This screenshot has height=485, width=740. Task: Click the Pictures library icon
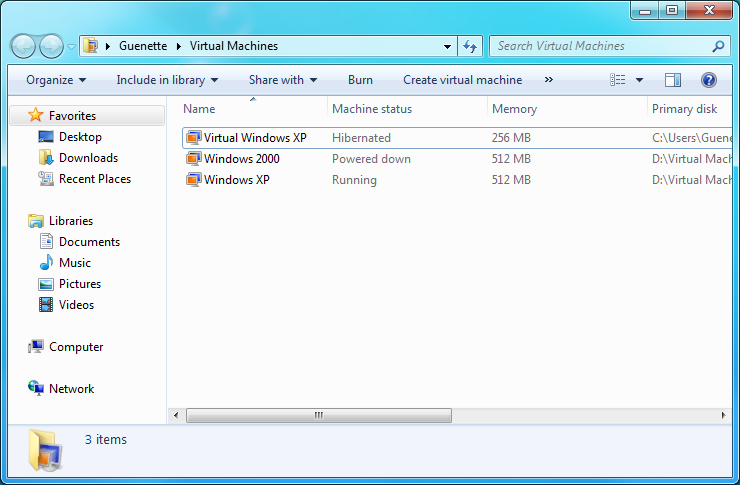click(x=46, y=284)
